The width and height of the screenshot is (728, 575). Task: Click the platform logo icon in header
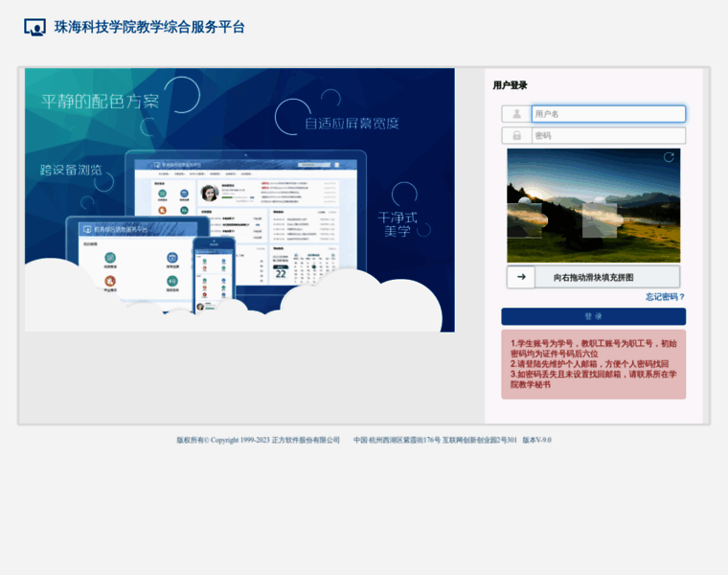pyautogui.click(x=34, y=28)
